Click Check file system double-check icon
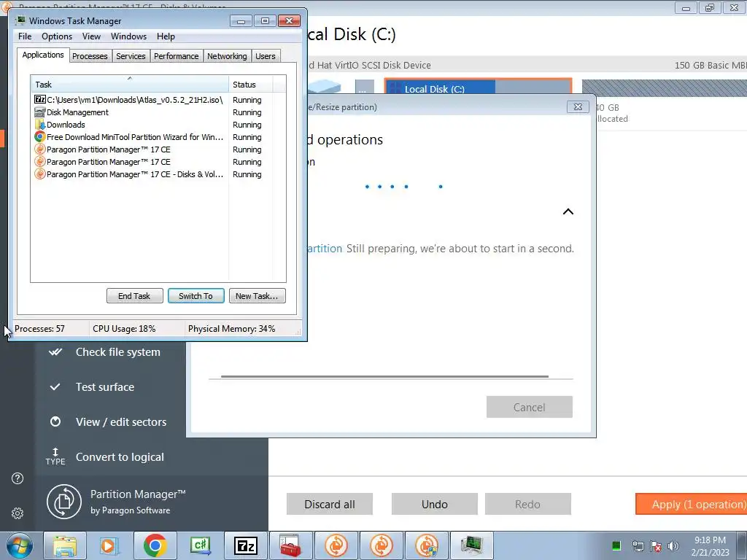 pyautogui.click(x=55, y=352)
